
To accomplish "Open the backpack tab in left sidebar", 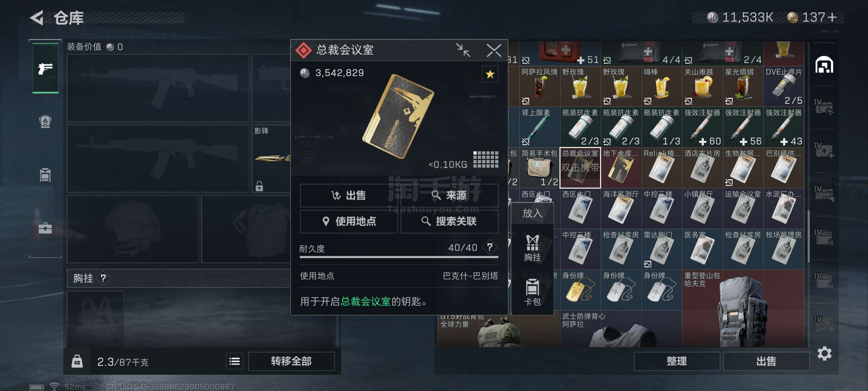I will coord(45,121).
